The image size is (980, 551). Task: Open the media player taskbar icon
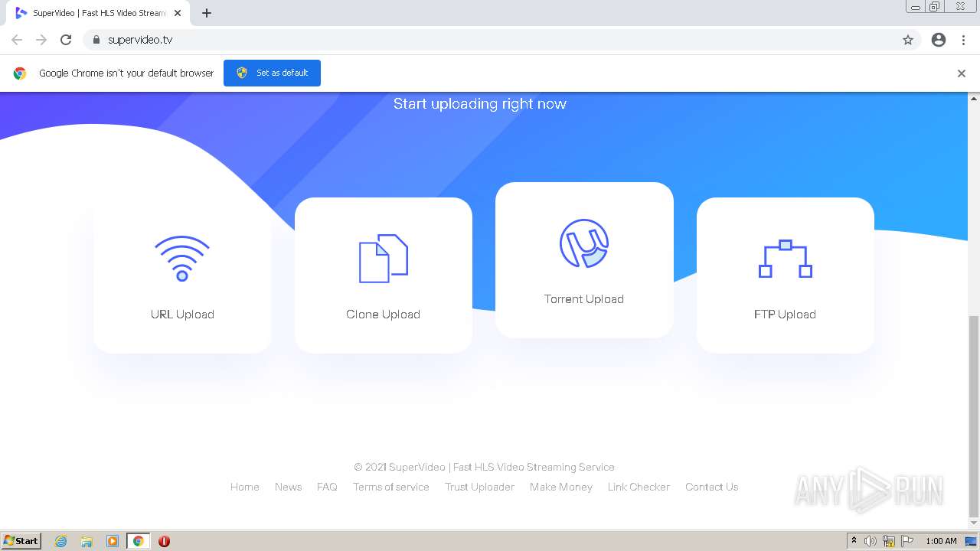click(x=113, y=541)
